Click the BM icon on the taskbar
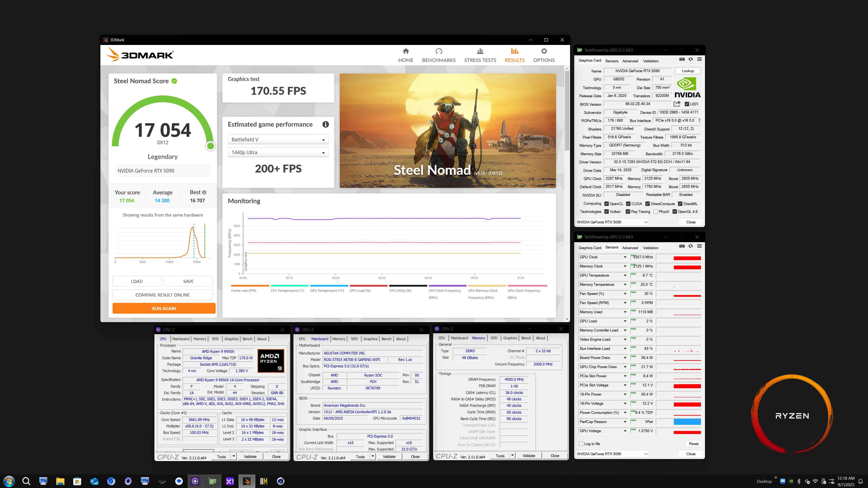 click(x=264, y=481)
